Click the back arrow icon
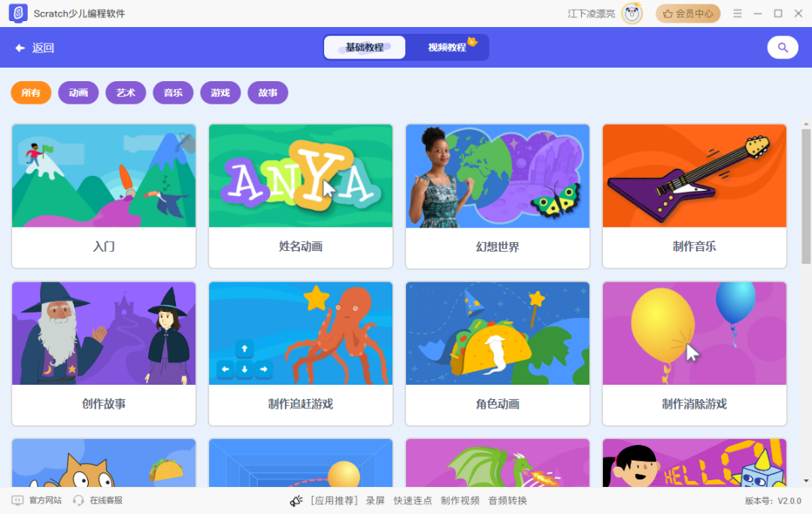Screen dimensions: 812x514 (x=20, y=48)
